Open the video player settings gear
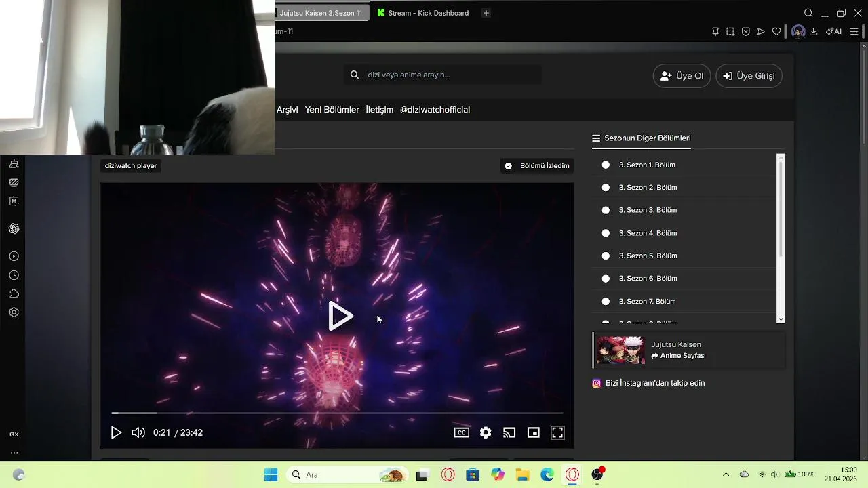 [486, 432]
